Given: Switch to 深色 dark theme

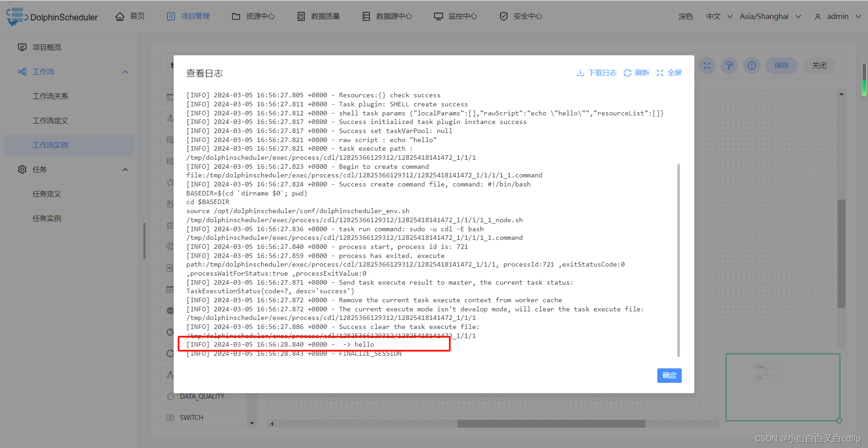Looking at the screenshot, I should [685, 16].
